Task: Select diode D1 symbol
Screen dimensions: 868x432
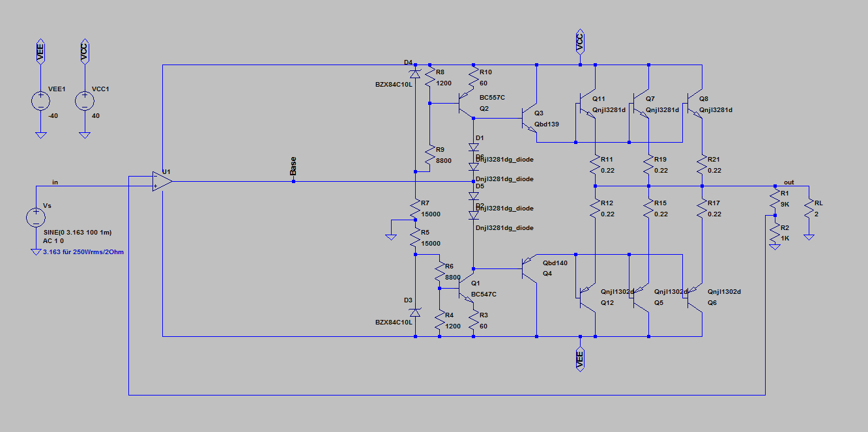Action: [474, 147]
